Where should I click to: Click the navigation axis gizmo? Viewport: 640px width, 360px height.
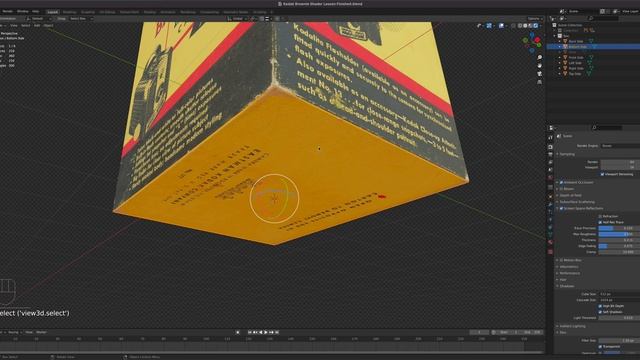pyautogui.click(x=531, y=42)
